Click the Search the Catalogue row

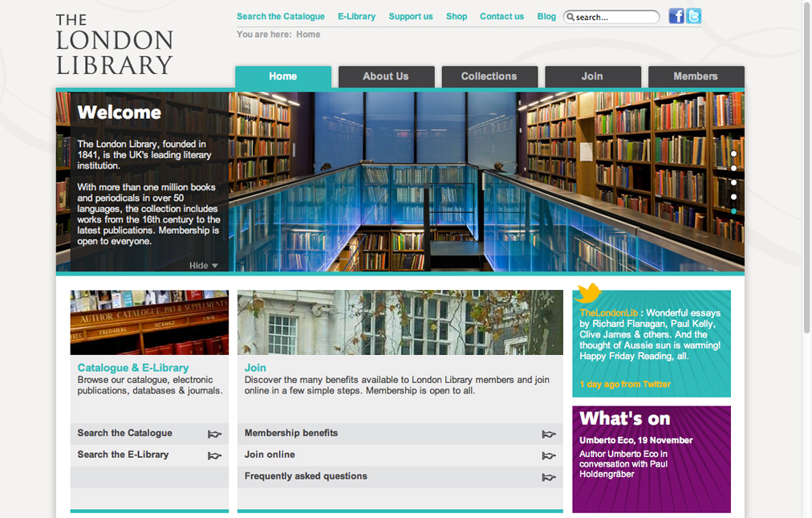coord(150,434)
